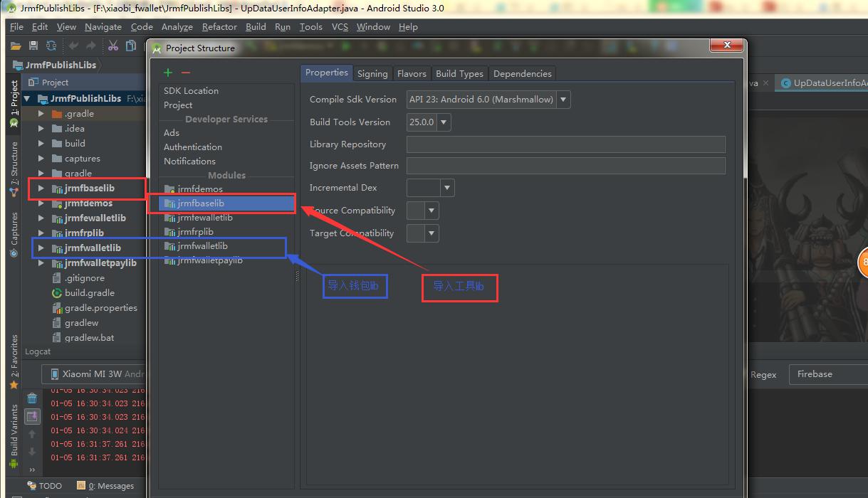
Task: Select Authentication under Developer Services
Action: click(193, 147)
